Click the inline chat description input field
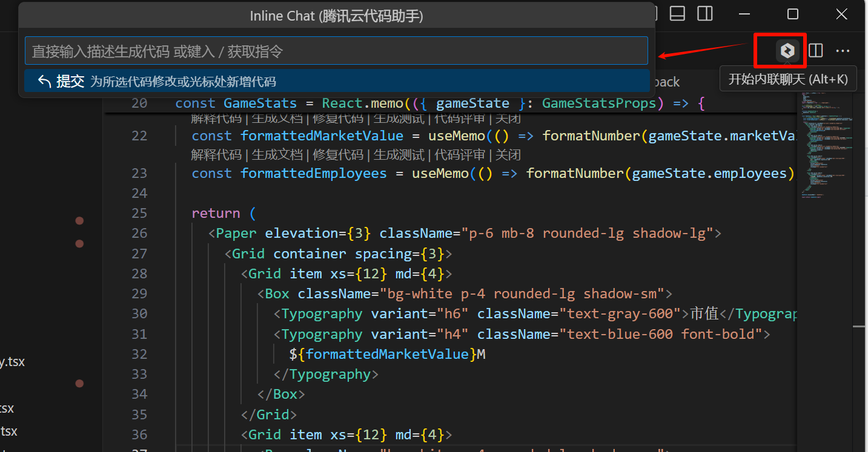This screenshot has height=452, width=868. pyautogui.click(x=336, y=51)
